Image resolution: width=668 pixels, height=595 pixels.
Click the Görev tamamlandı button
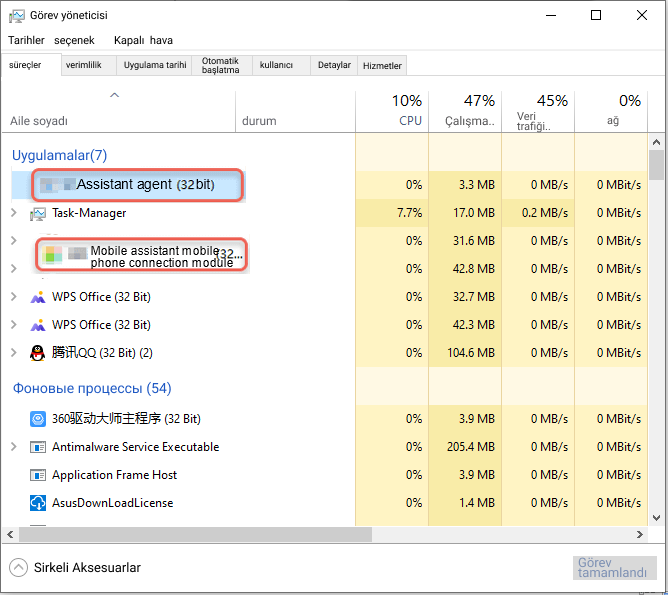614,568
